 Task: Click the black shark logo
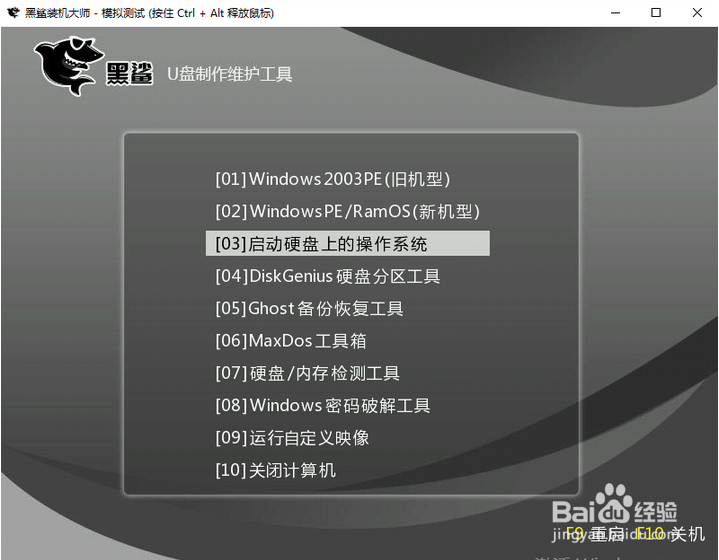click(69, 66)
